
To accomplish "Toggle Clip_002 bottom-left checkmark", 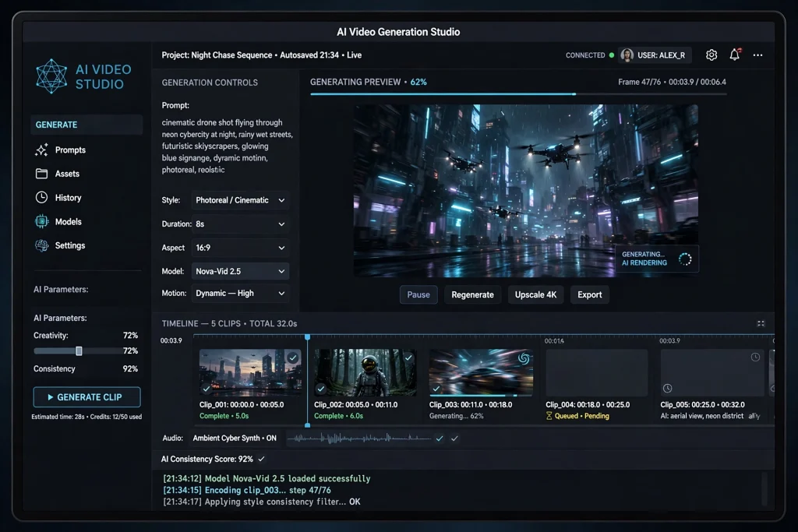I will click(320, 389).
